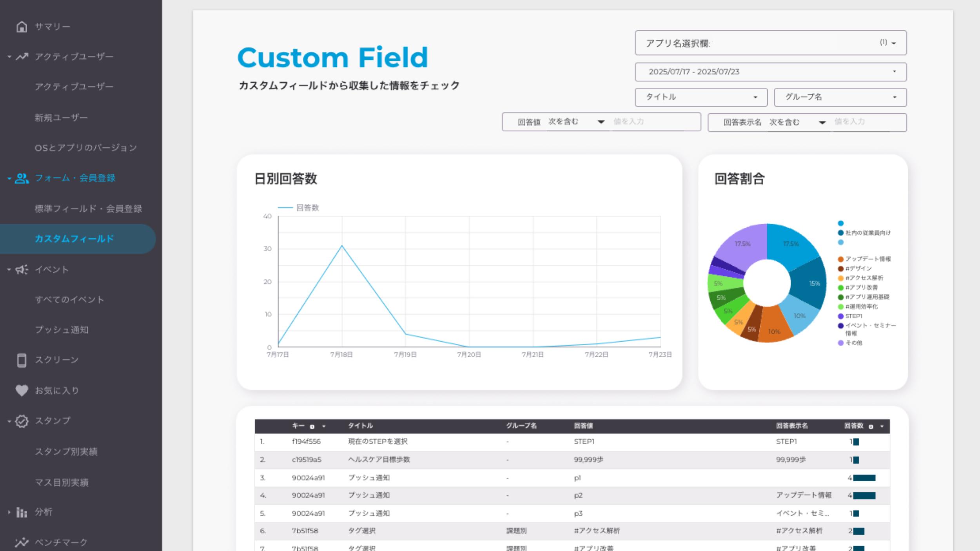The image size is (980, 551).
Task: Click the 回答数 line chart legend
Action: point(299,208)
